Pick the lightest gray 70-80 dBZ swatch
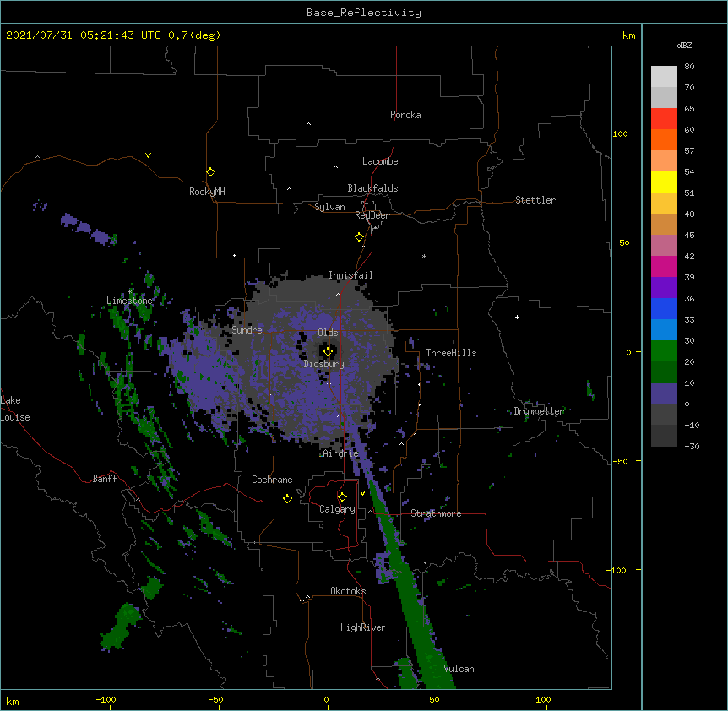The height and width of the screenshot is (711, 728). click(x=664, y=76)
